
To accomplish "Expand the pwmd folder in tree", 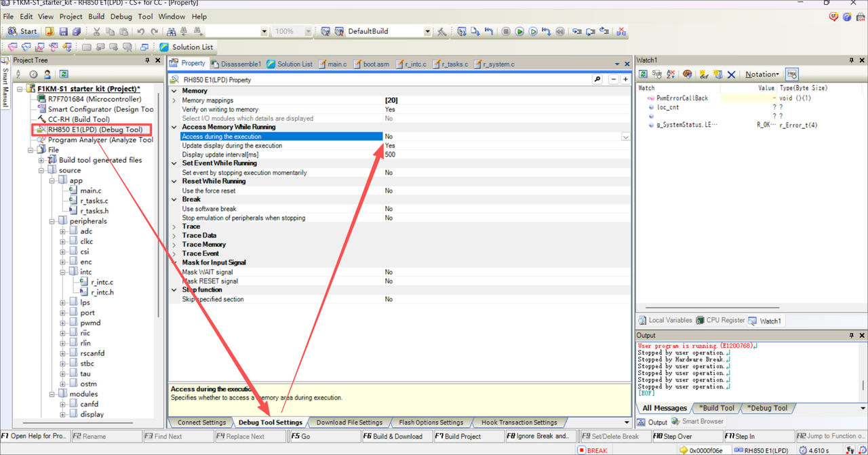I will (x=62, y=323).
